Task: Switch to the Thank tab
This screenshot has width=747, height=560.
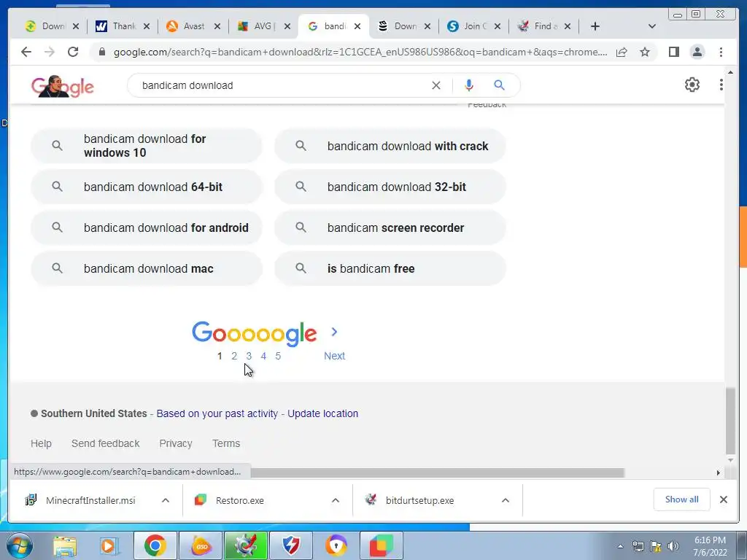Action: [x=123, y=26]
